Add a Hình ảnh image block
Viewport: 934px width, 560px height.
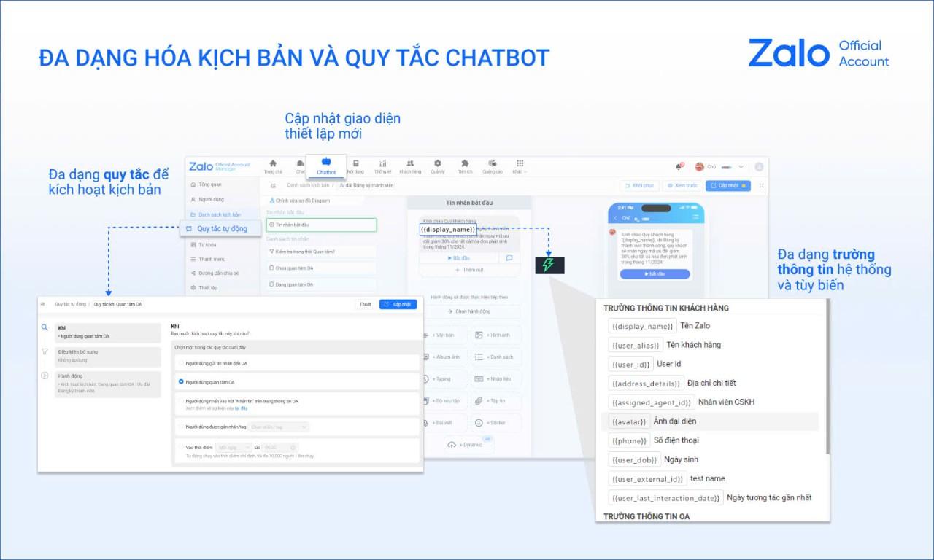click(497, 335)
